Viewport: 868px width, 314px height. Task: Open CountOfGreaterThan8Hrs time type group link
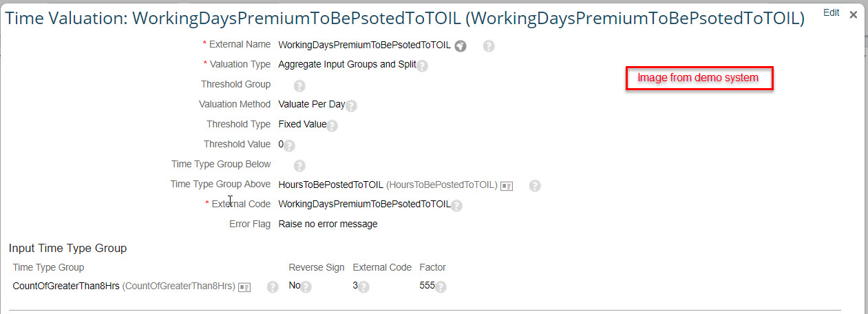click(x=66, y=286)
